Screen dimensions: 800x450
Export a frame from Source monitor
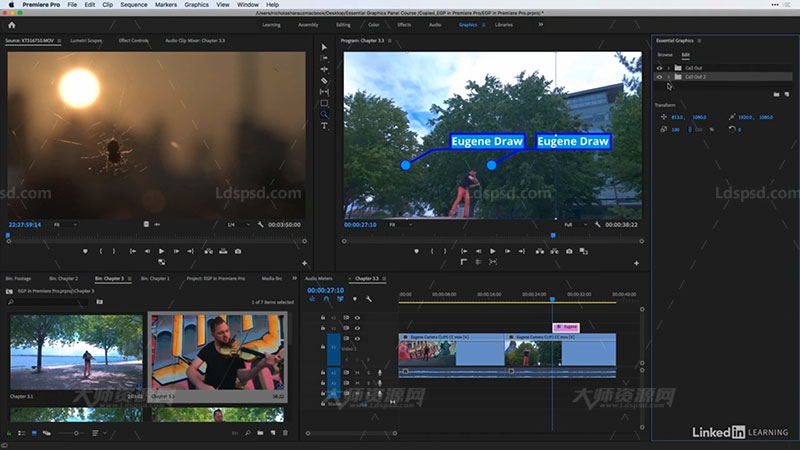point(238,251)
